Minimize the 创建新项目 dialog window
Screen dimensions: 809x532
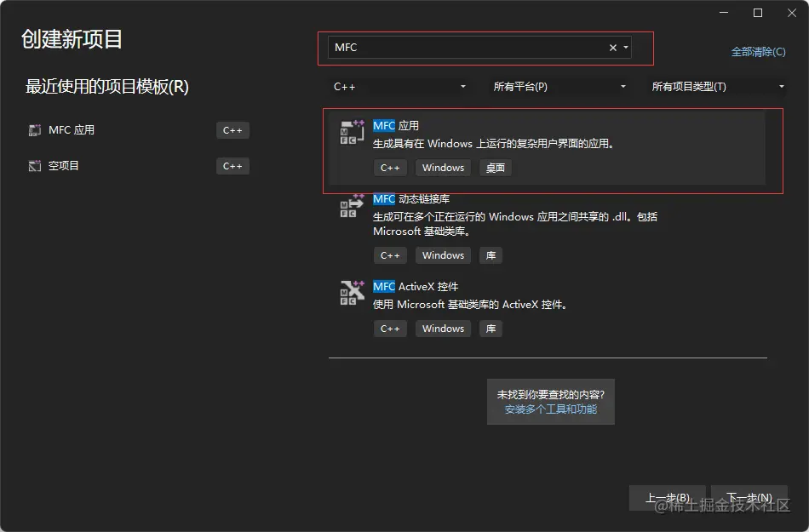[x=724, y=13]
